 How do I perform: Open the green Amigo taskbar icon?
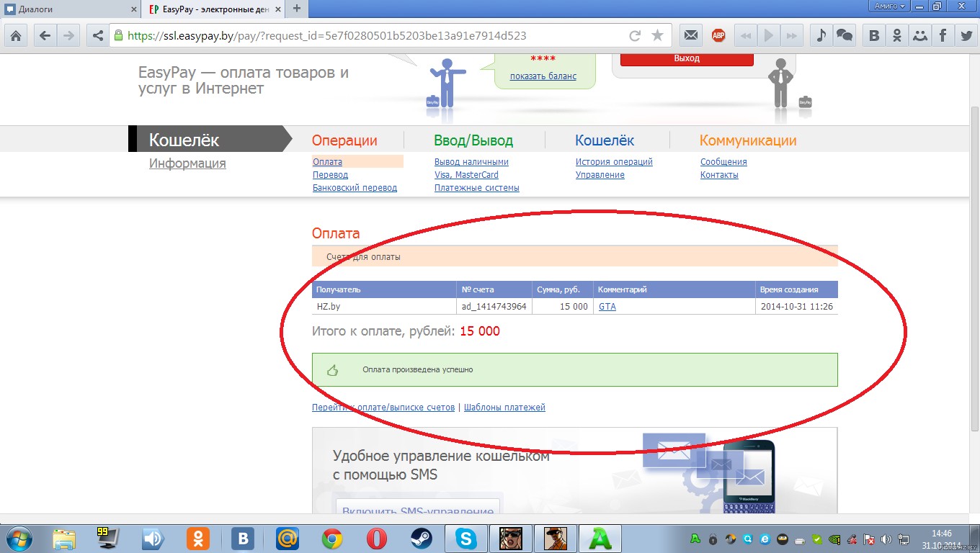pos(600,539)
